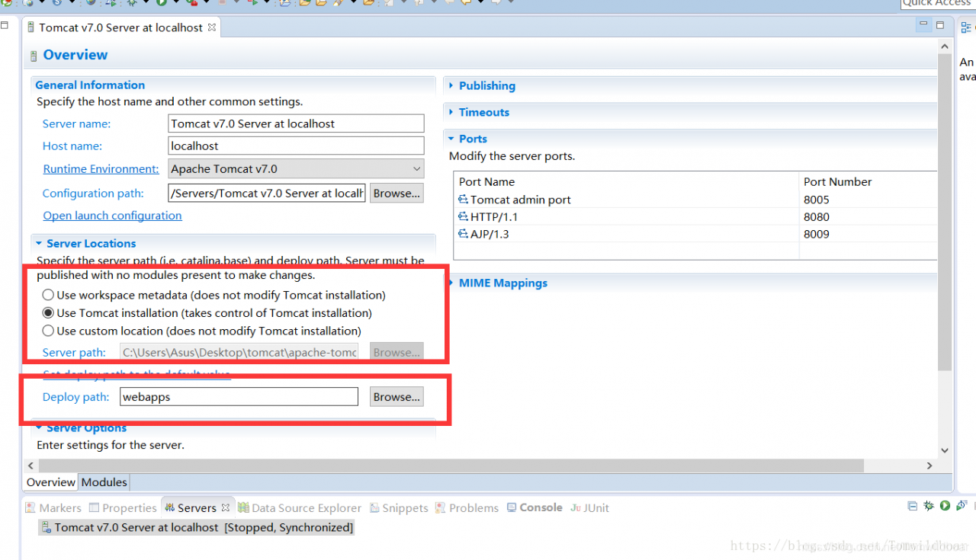Click port number 8080

[816, 217]
